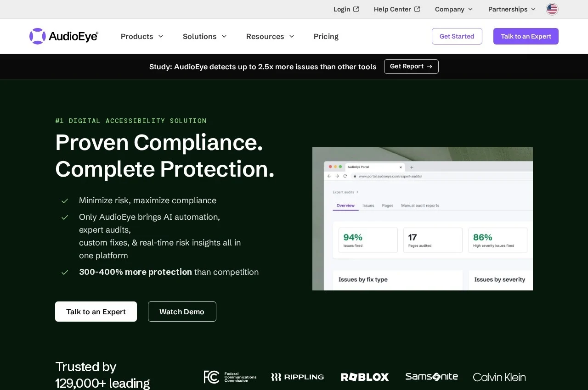Viewport: 588px width, 390px height.
Task: Expand the Resources dropdown menu
Action: pyautogui.click(x=270, y=36)
